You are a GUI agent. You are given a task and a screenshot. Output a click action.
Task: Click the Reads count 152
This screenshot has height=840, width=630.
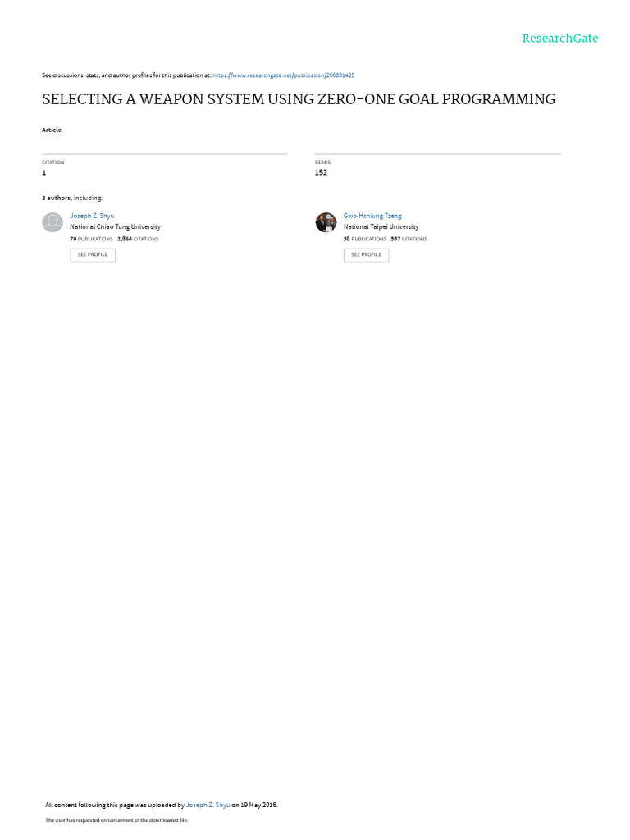click(x=321, y=172)
